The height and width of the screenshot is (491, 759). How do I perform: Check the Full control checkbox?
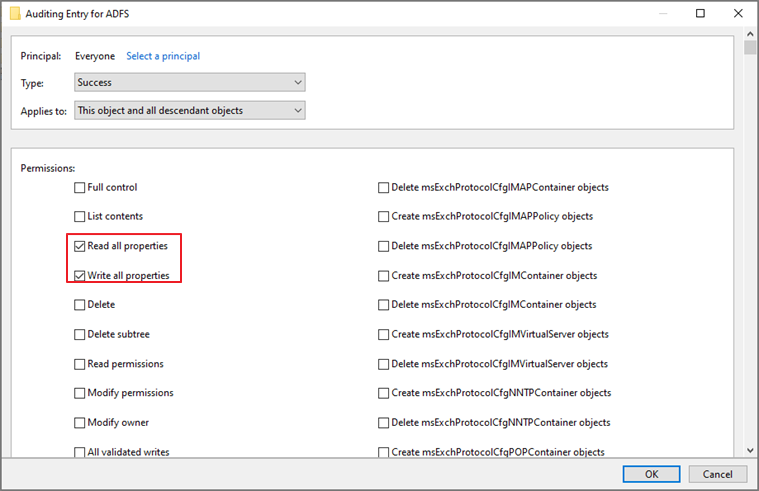pyautogui.click(x=79, y=187)
